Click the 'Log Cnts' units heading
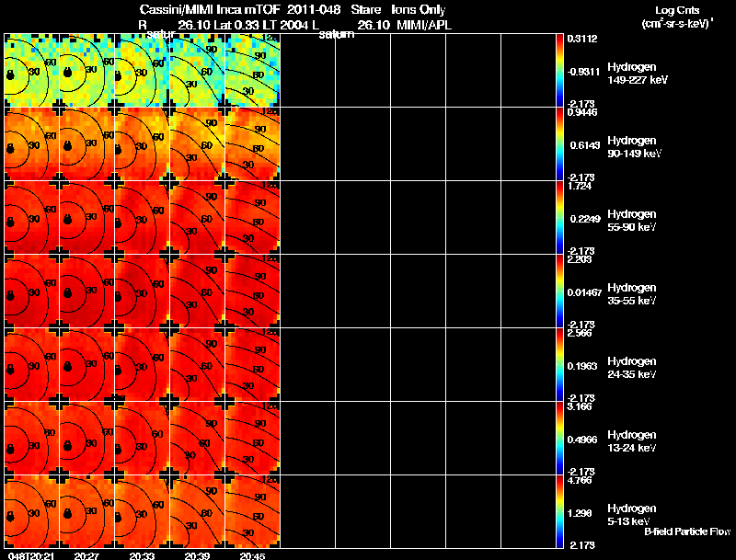Image resolution: width=736 pixels, height=560 pixels. click(677, 10)
